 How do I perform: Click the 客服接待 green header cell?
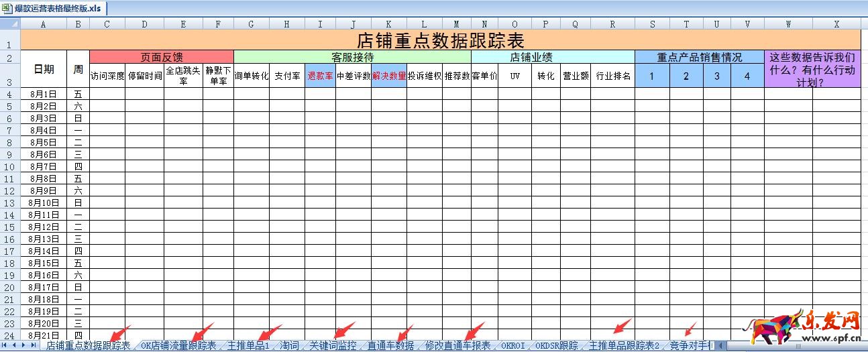click(352, 57)
